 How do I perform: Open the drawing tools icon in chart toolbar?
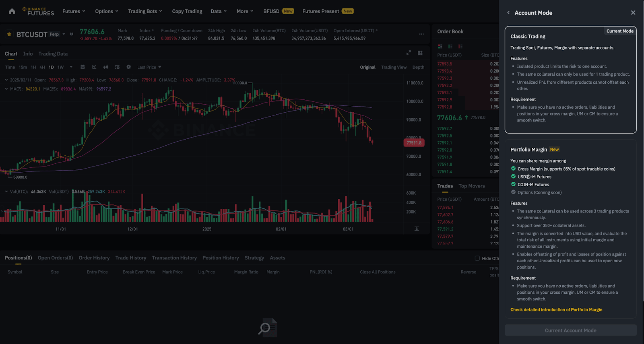click(94, 67)
